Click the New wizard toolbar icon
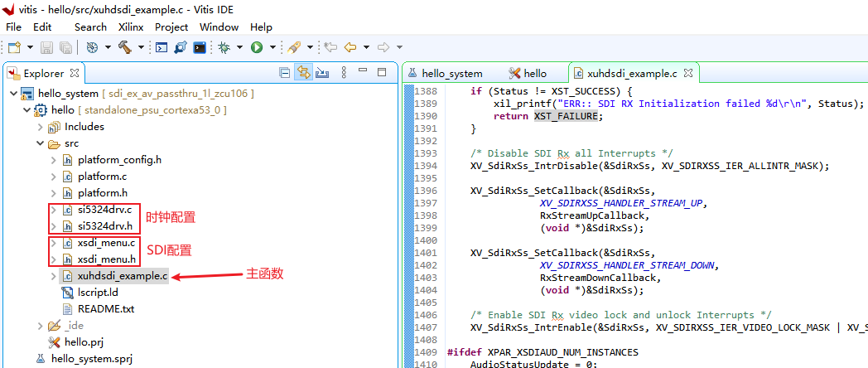 point(14,48)
